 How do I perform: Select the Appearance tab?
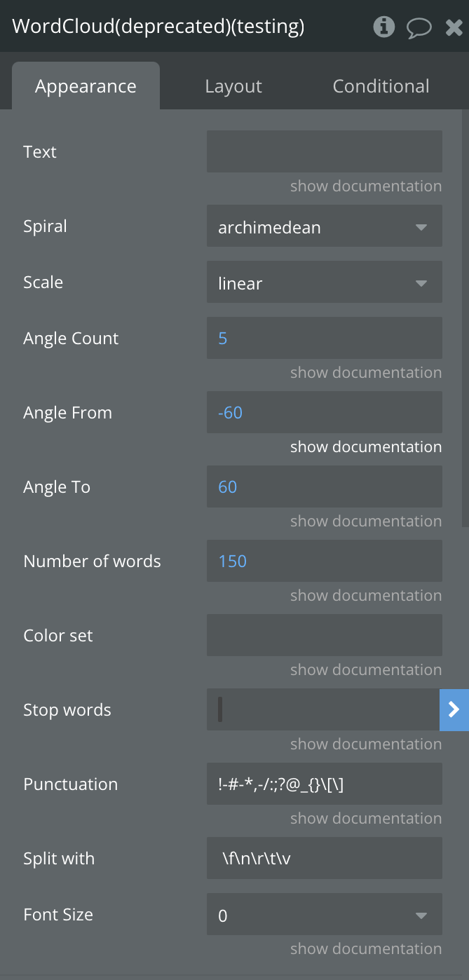tap(86, 86)
